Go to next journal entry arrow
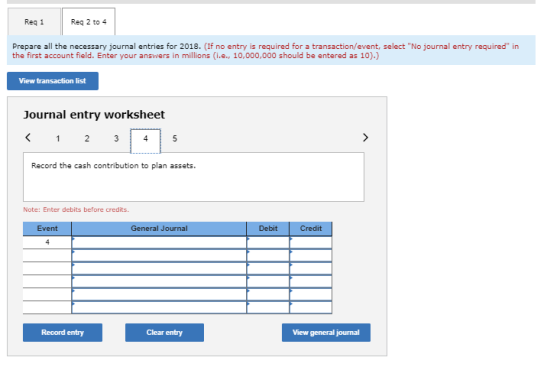Image resolution: width=560 pixels, height=380 pixels. [365, 138]
